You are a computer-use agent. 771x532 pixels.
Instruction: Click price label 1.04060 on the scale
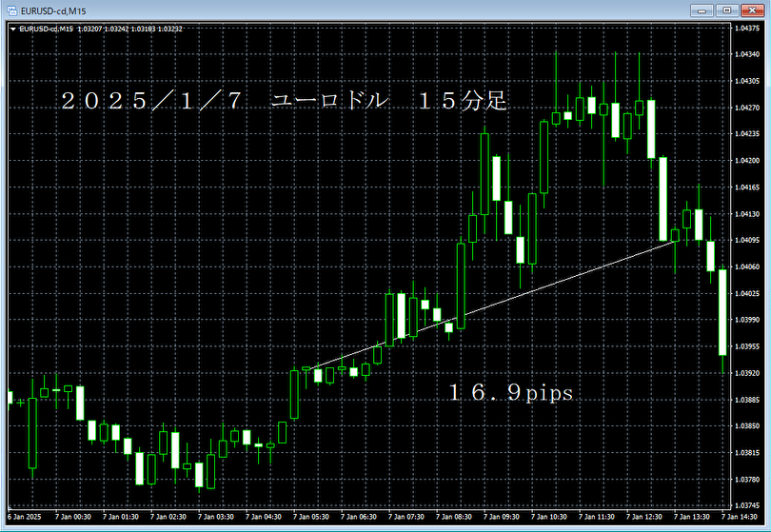click(x=747, y=266)
